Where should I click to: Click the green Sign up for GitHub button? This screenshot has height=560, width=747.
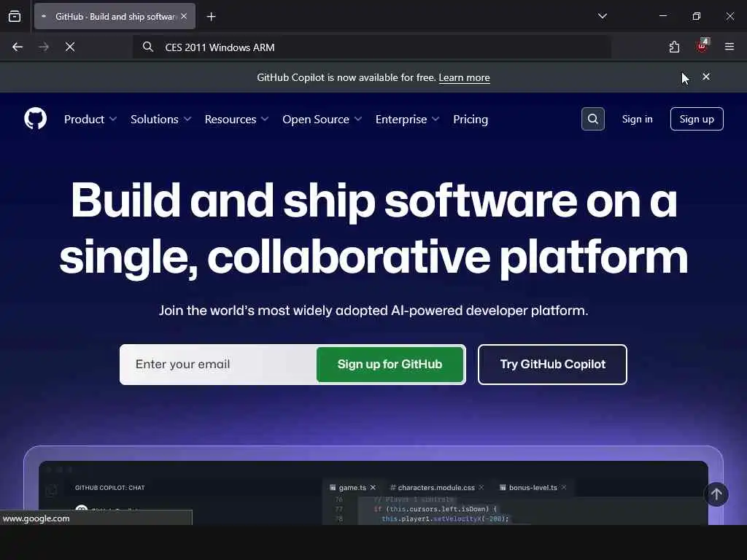[390, 365]
